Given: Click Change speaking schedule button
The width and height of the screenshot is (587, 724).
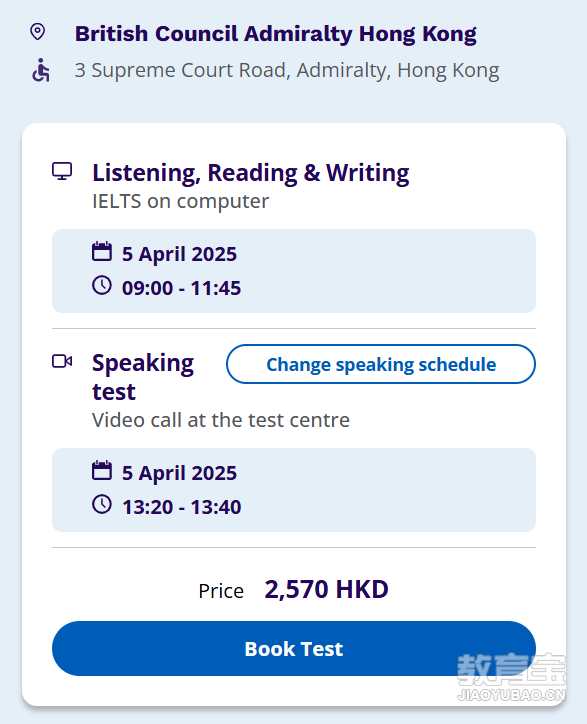Looking at the screenshot, I should coord(381,364).
